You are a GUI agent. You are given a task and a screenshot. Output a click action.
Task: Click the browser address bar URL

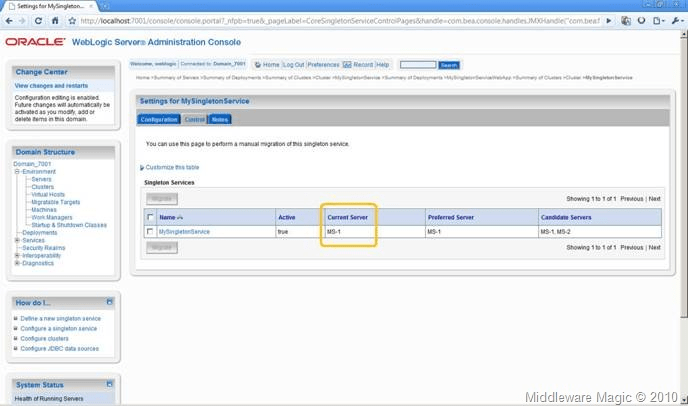point(340,21)
